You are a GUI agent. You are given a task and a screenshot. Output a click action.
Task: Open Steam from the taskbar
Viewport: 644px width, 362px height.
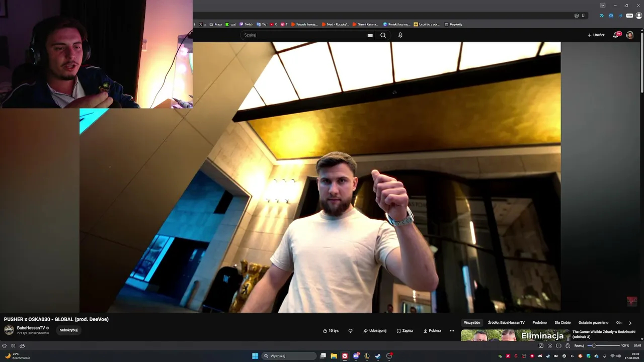pos(378,356)
